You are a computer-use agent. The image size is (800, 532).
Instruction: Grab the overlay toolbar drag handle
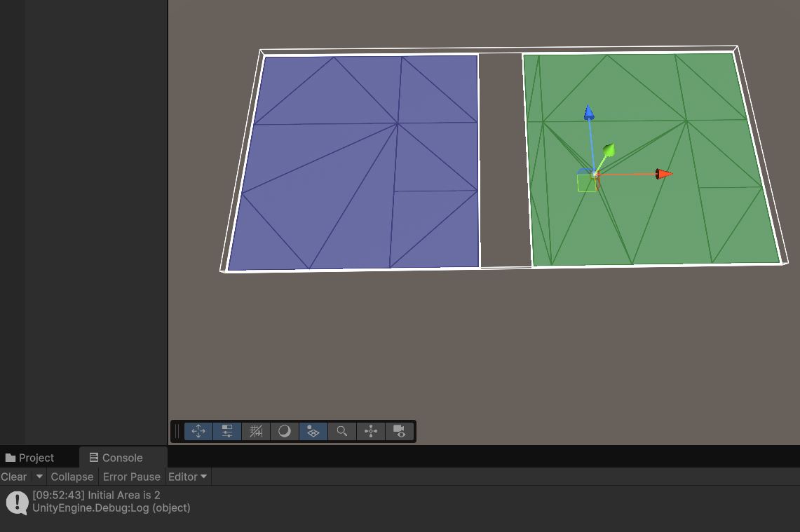click(x=177, y=432)
